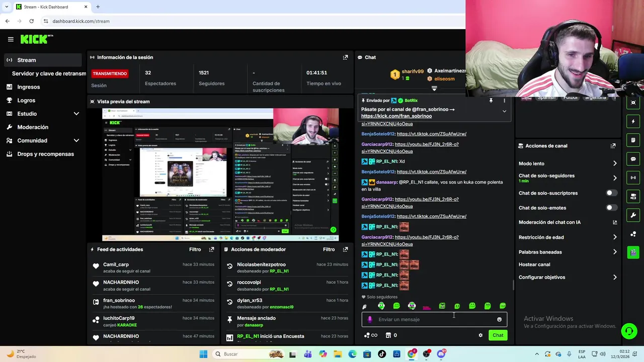Click the lightning bolt icon in the right sidebar
Viewport: 644px width, 362px height.
coord(633,121)
